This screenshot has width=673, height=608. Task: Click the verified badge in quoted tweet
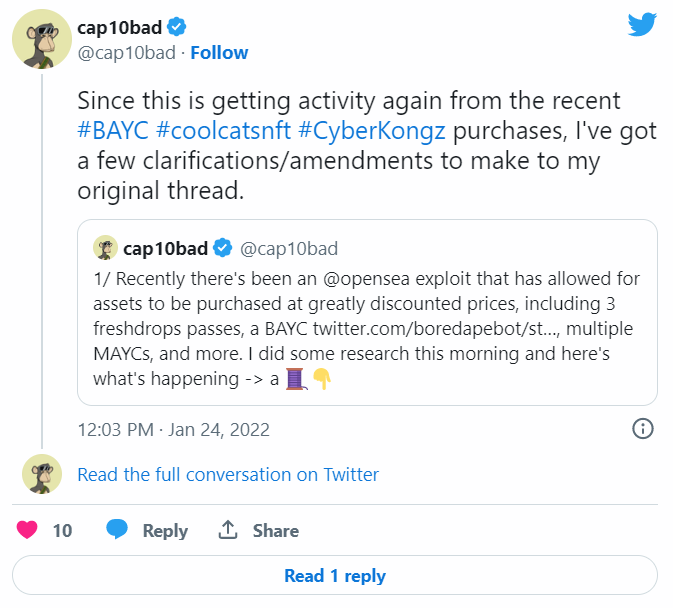pyautogui.click(x=222, y=248)
